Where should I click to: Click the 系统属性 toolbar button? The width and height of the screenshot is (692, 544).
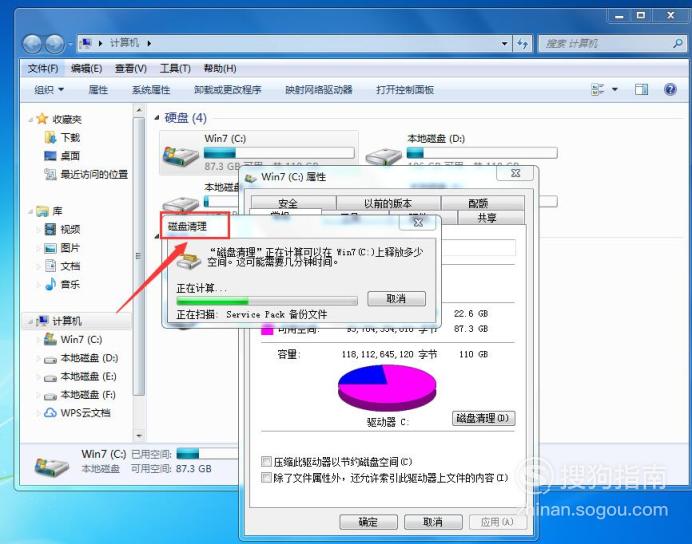[x=151, y=90]
